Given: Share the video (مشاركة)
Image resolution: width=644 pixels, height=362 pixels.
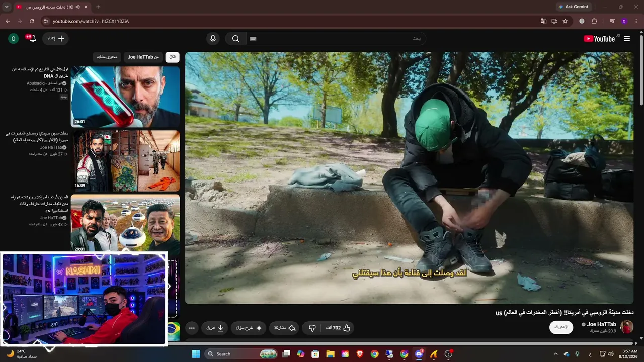Looking at the screenshot, I should pyautogui.click(x=284, y=328).
